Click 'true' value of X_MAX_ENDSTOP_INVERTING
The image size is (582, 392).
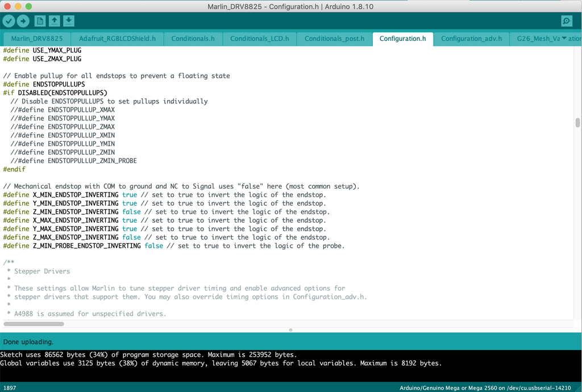130,220
